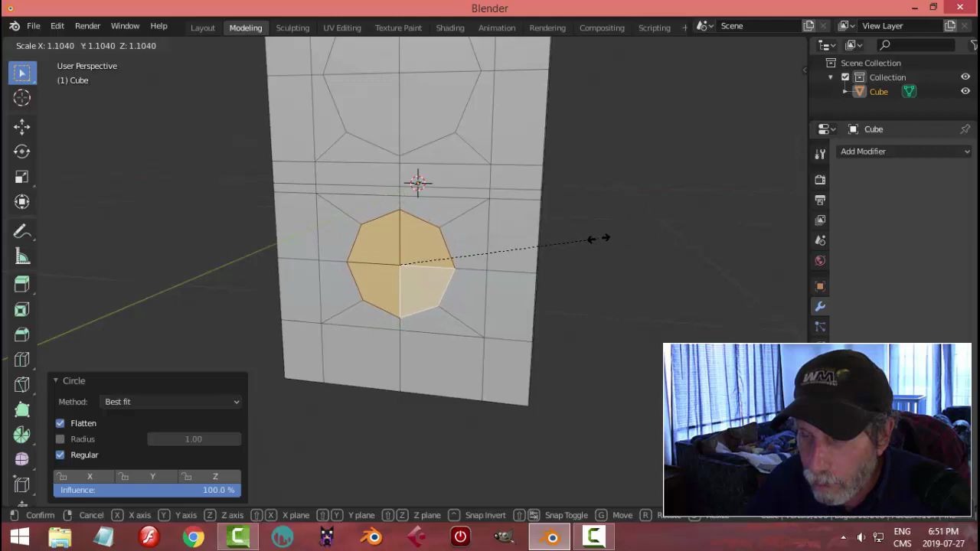Hide the Cube in the outliner
The width and height of the screenshot is (980, 551).
(x=965, y=91)
